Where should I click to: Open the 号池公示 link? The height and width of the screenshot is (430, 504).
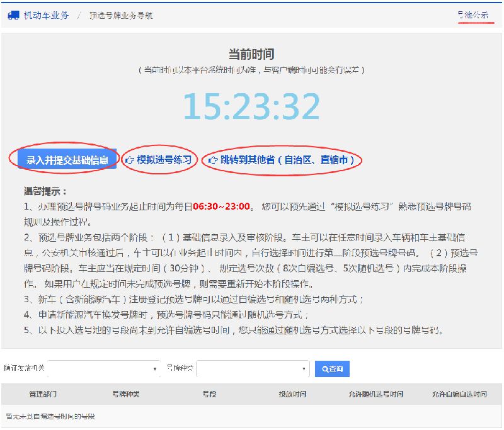pyautogui.click(x=472, y=14)
